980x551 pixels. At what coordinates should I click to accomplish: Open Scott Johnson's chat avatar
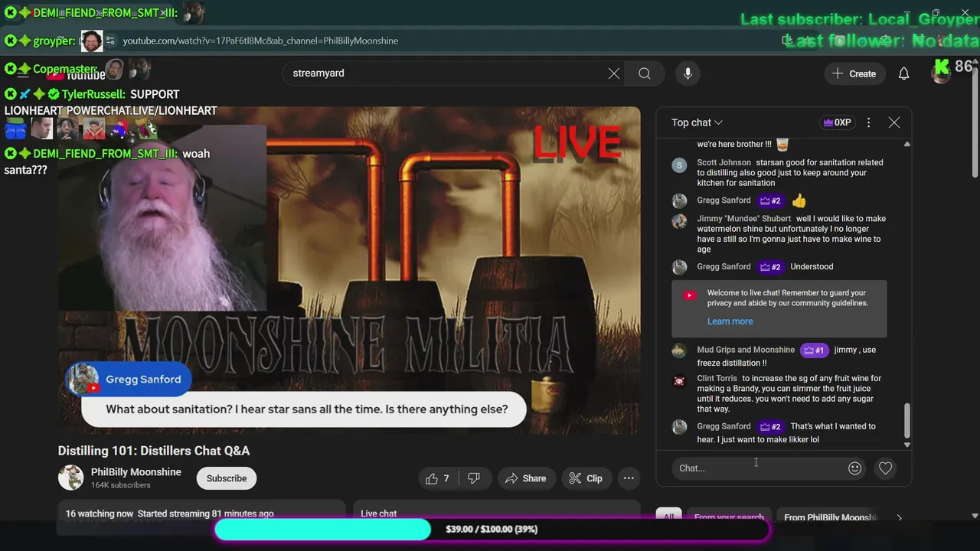pyautogui.click(x=679, y=165)
